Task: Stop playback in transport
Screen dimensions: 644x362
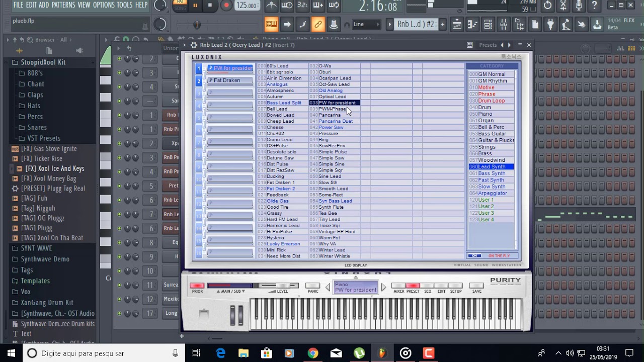Action: click(x=210, y=6)
